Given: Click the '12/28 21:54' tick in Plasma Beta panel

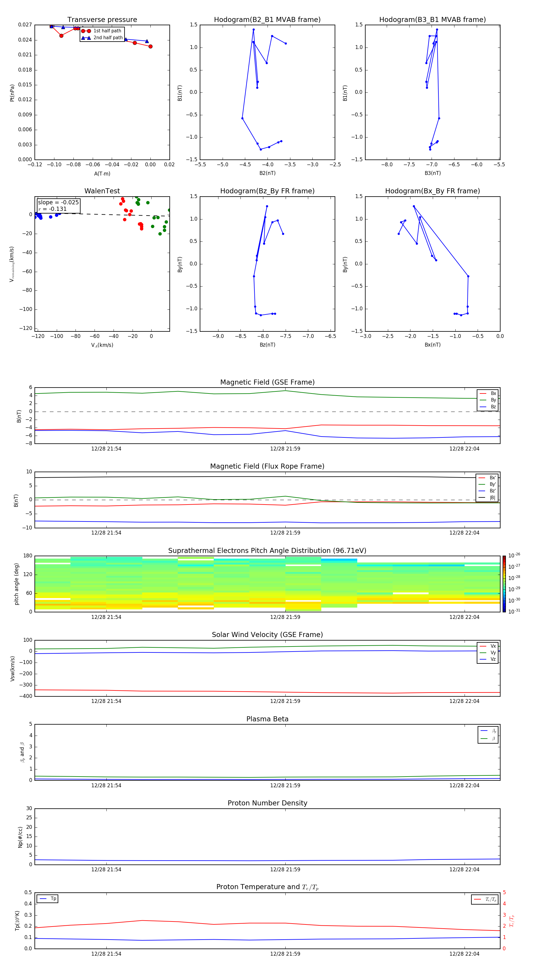Looking at the screenshot, I should [106, 785].
